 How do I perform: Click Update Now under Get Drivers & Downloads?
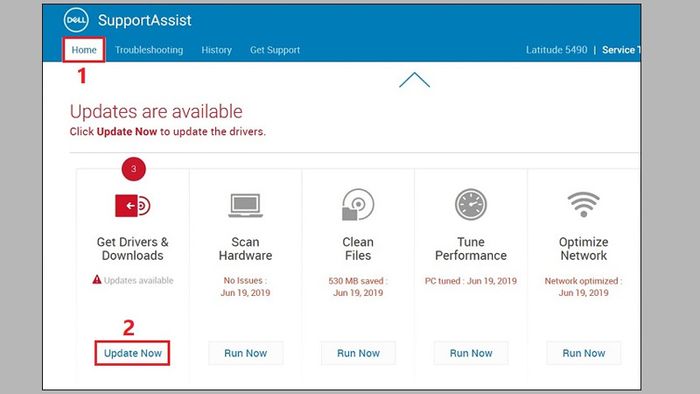133,353
